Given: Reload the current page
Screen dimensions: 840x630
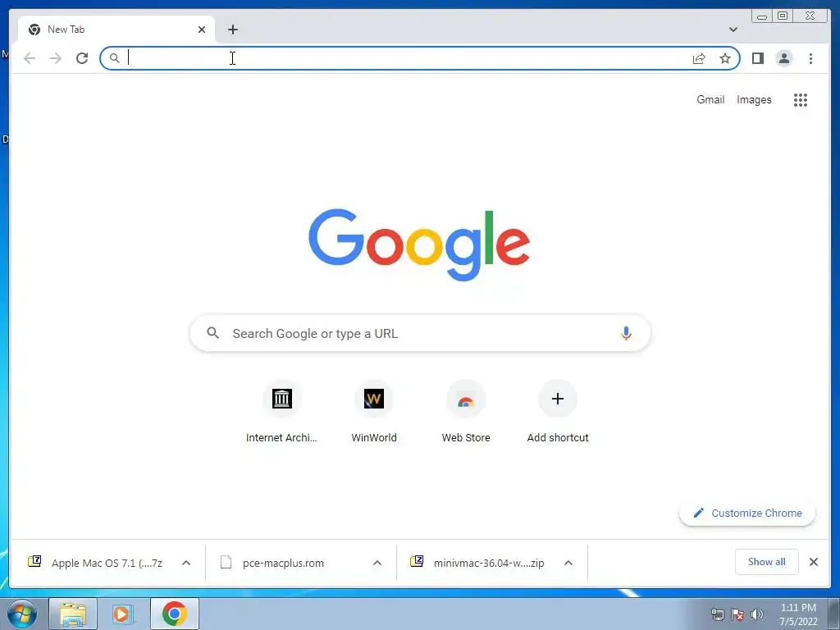Looking at the screenshot, I should click(82, 58).
